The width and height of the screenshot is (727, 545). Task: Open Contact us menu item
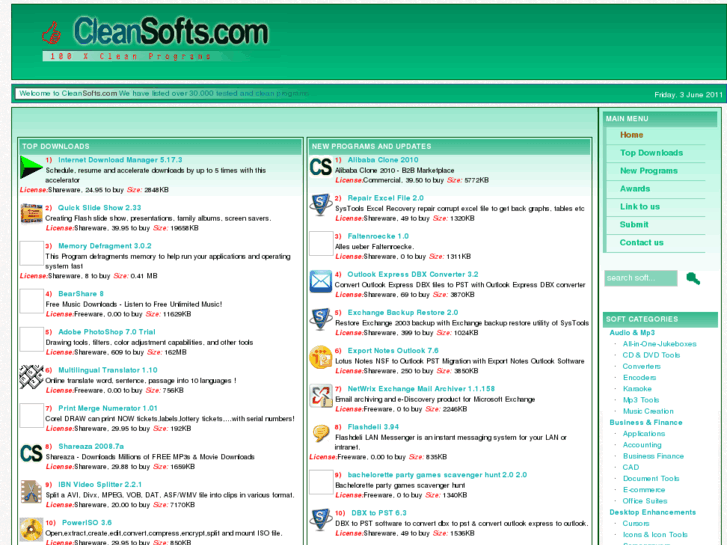(642, 243)
